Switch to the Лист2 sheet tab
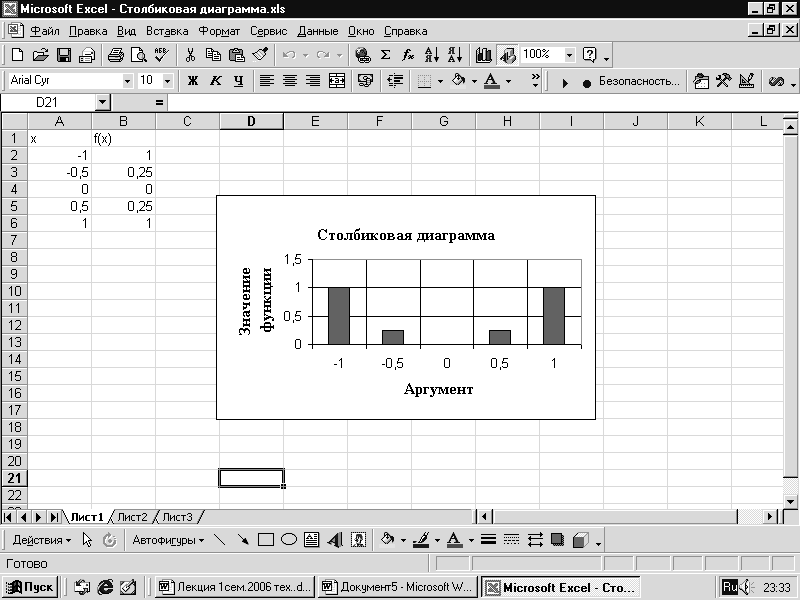This screenshot has width=800, height=600. coord(132,517)
